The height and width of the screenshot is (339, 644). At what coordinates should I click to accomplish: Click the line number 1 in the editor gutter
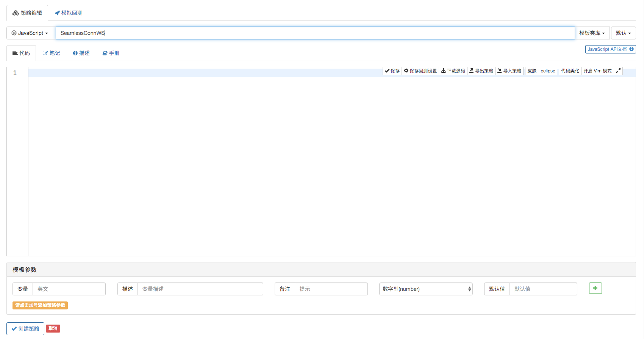pyautogui.click(x=15, y=73)
